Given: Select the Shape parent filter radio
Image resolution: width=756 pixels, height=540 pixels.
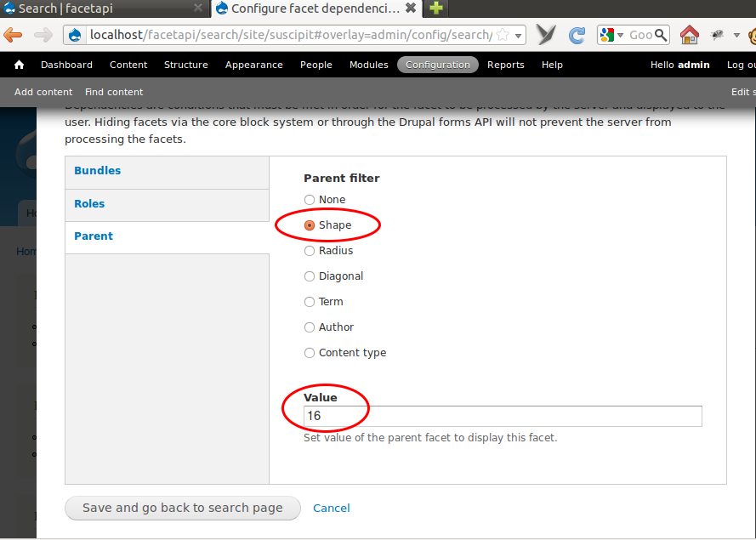Looking at the screenshot, I should (310, 225).
